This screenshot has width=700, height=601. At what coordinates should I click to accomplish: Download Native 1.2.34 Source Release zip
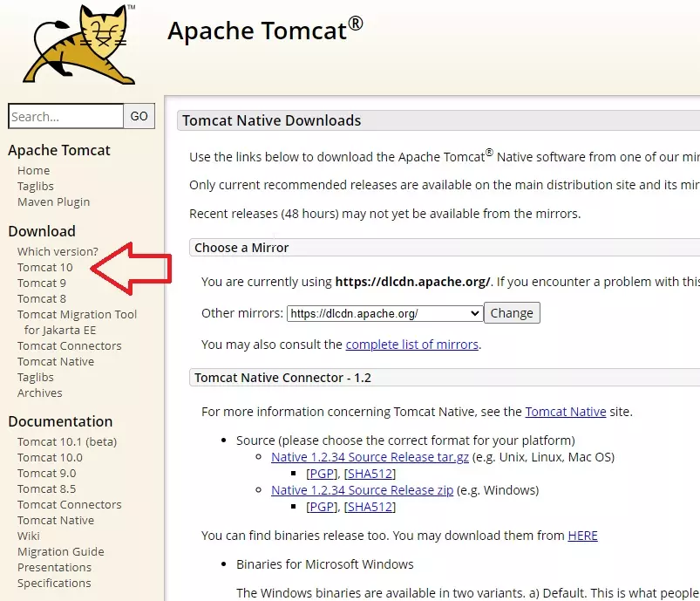(x=360, y=489)
